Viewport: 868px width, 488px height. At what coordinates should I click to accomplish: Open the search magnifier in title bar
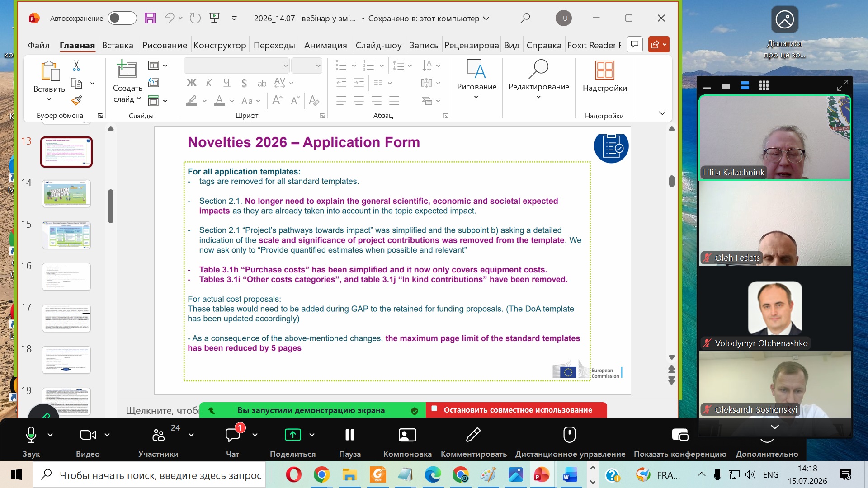(525, 18)
